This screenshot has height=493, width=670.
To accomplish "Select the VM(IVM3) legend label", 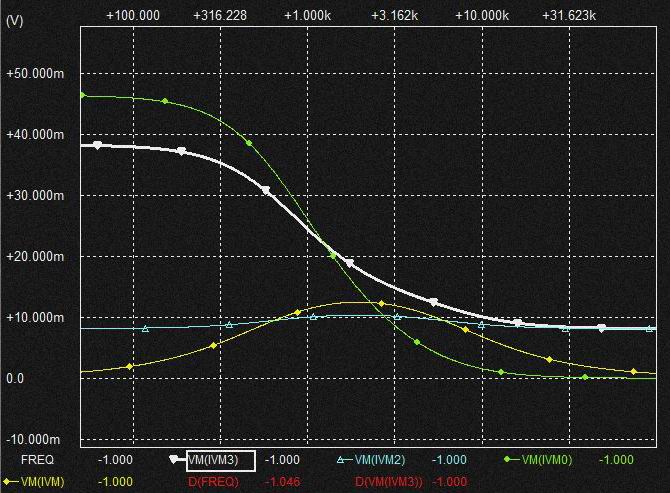I will tap(213, 460).
